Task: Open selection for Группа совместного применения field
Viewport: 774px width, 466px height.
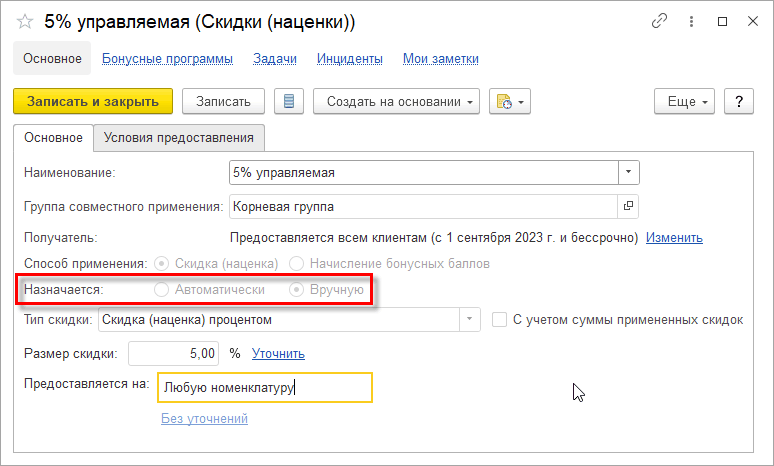Action: 628,206
